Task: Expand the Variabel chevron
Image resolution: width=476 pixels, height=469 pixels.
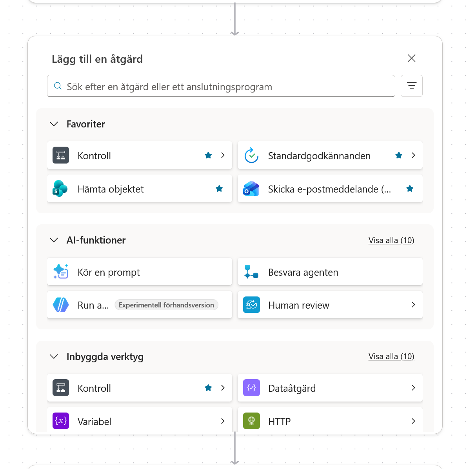Action: tap(223, 421)
